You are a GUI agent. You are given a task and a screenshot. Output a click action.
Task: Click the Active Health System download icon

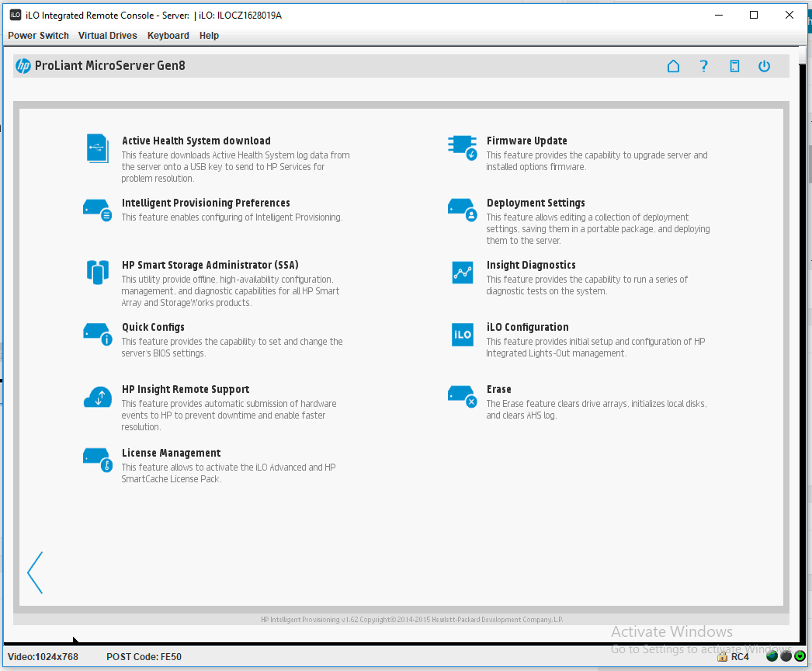pos(97,148)
